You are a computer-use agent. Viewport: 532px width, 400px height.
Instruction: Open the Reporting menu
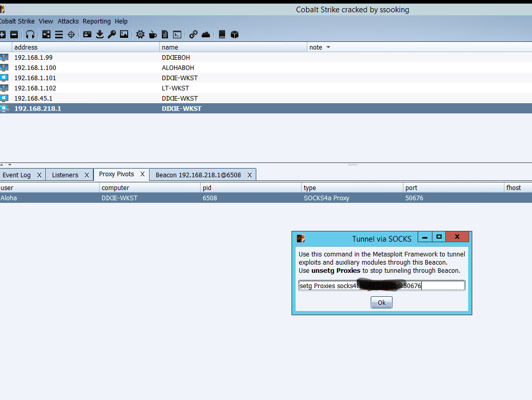click(x=96, y=21)
